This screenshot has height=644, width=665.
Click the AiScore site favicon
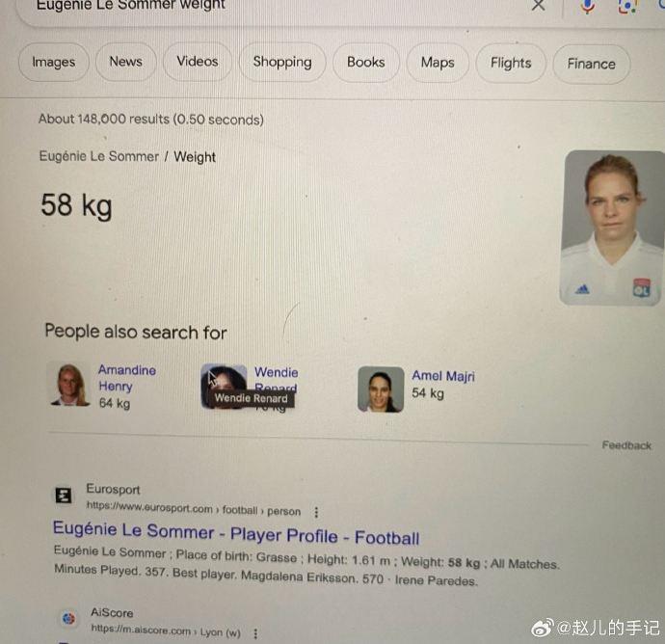68,619
